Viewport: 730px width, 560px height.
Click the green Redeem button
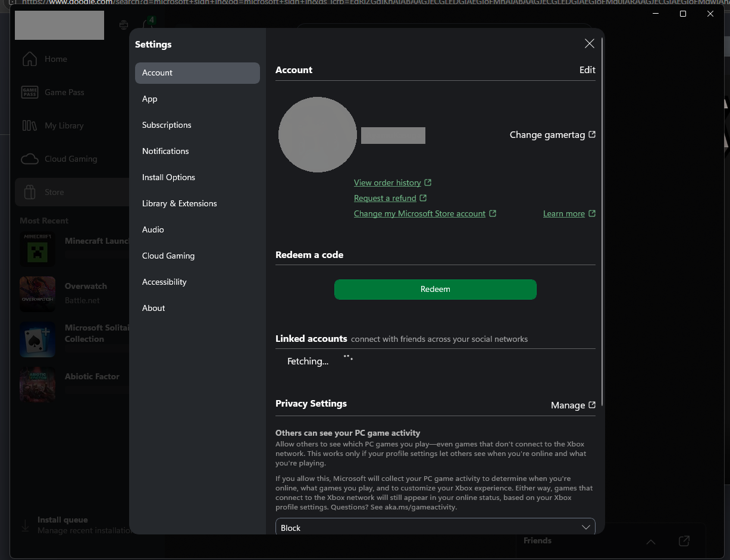coord(436,289)
